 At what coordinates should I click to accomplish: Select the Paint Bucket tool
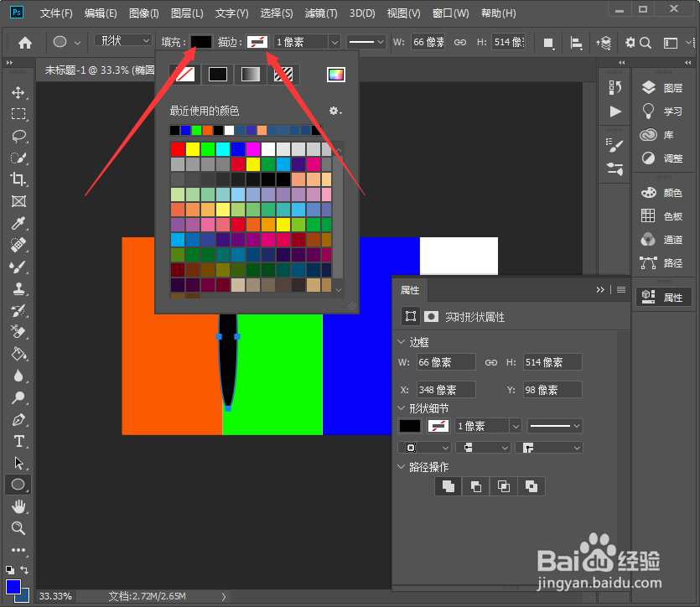click(18, 354)
